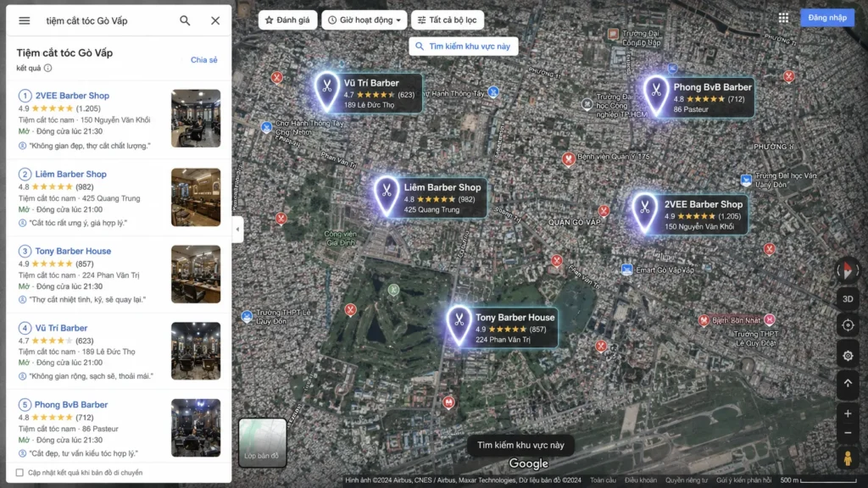Click the Liêm Barber Shop scissors map pin

coord(387,196)
